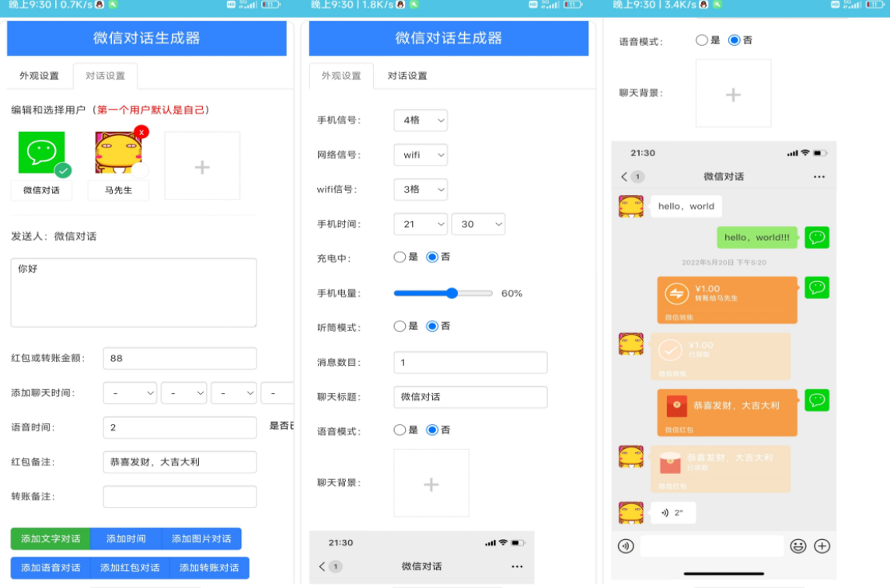Click the plus placeholder to add a new user
Screen dimensions: 890x588
pos(204,165)
